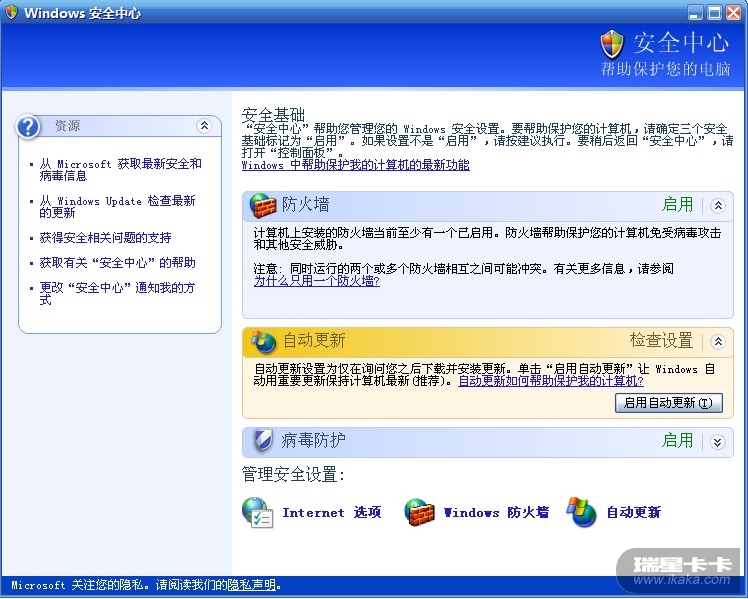Open Internet 选项 via its globe checklist icon
Image resolution: width=748 pixels, height=599 pixels.
coord(258,512)
